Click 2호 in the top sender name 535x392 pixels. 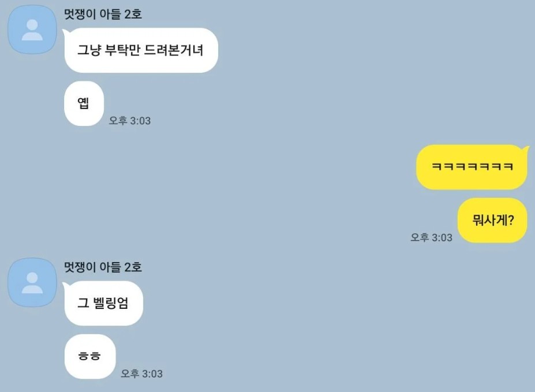(133, 14)
